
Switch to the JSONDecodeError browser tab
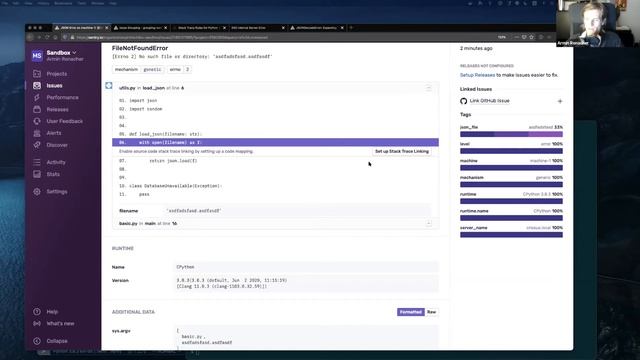[316, 28]
